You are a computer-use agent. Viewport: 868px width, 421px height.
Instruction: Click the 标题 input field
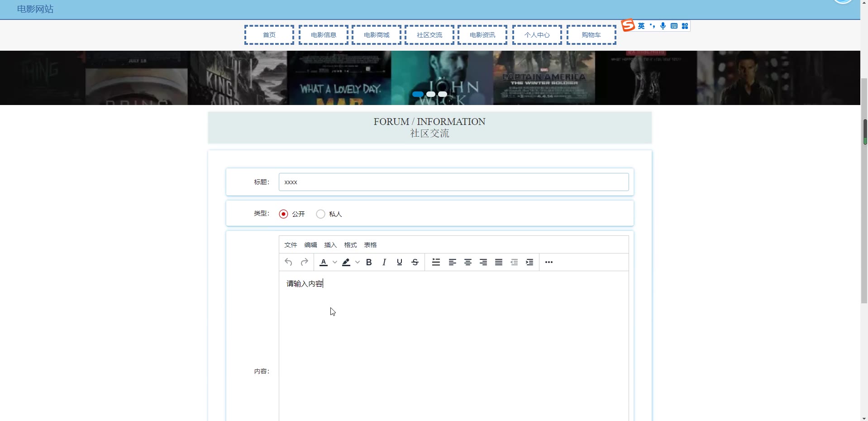coord(453,182)
